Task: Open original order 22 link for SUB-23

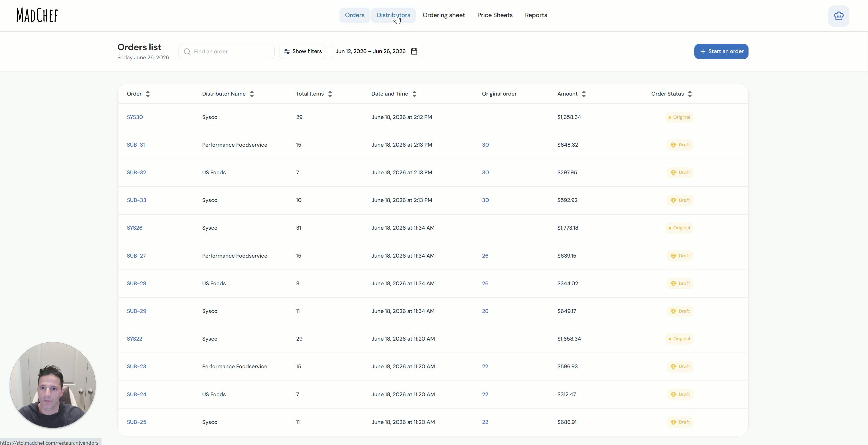Action: pyautogui.click(x=485, y=367)
